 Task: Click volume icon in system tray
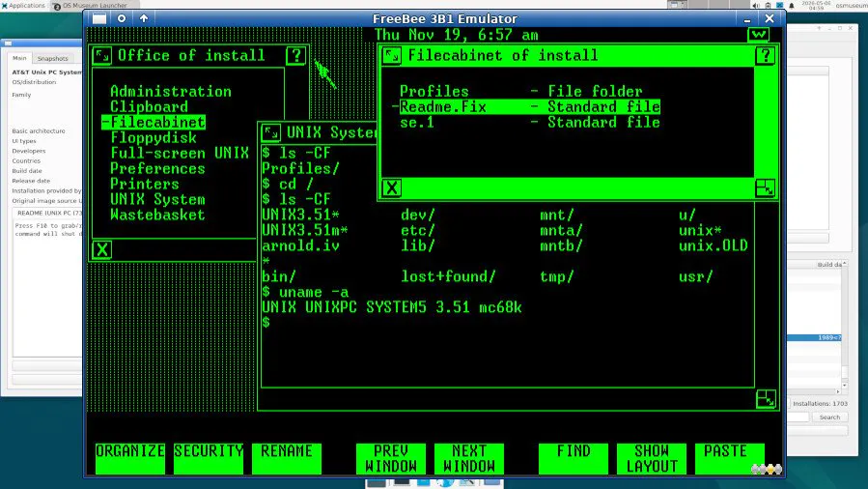[756, 6]
